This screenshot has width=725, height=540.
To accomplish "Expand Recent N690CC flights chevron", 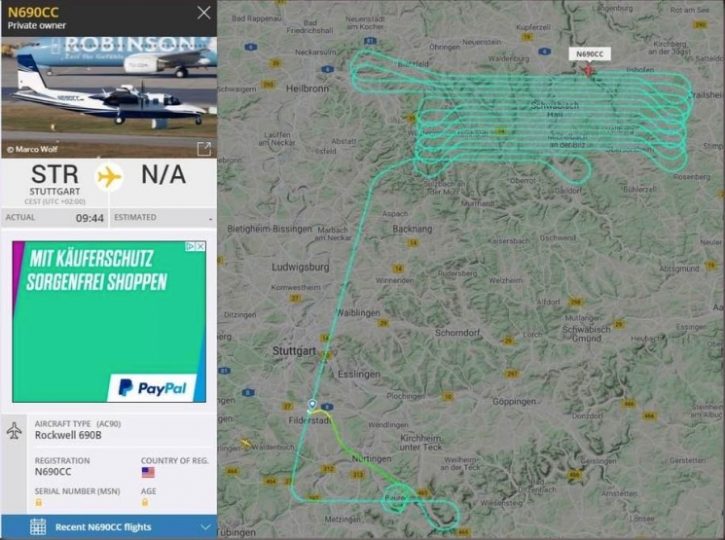I will coord(206,527).
